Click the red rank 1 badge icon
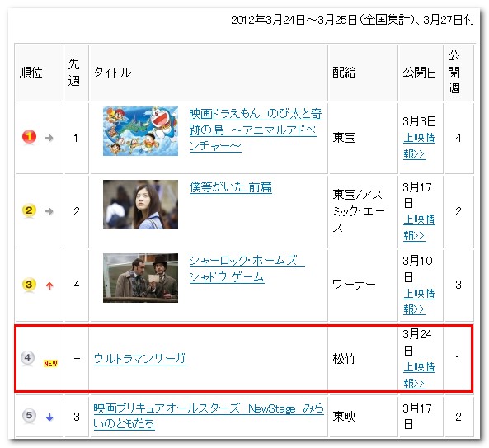 click(x=29, y=137)
